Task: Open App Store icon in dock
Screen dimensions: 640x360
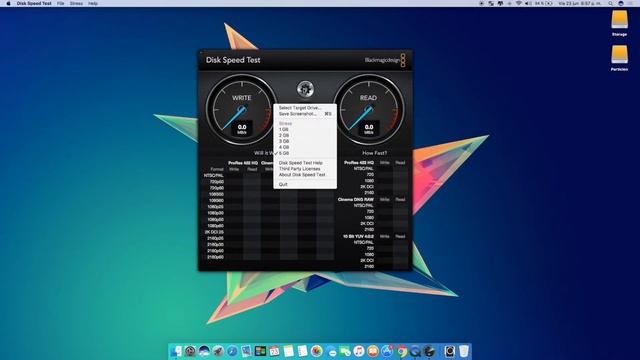Action: point(387,351)
